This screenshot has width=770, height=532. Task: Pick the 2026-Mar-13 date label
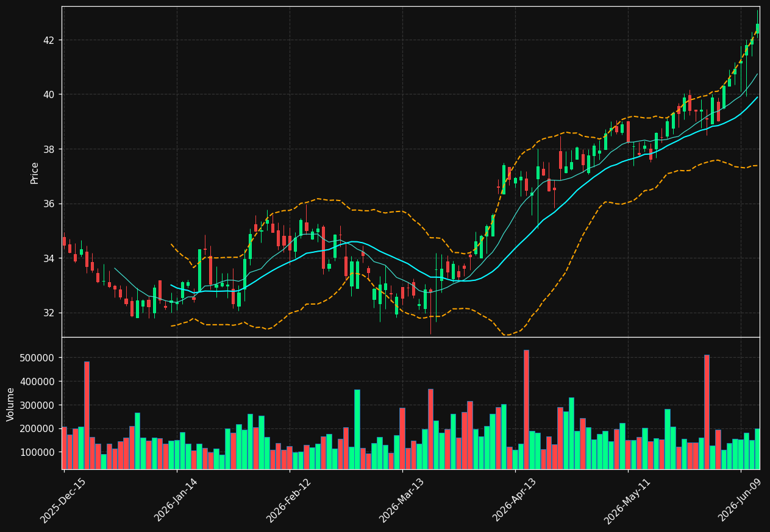(401, 500)
